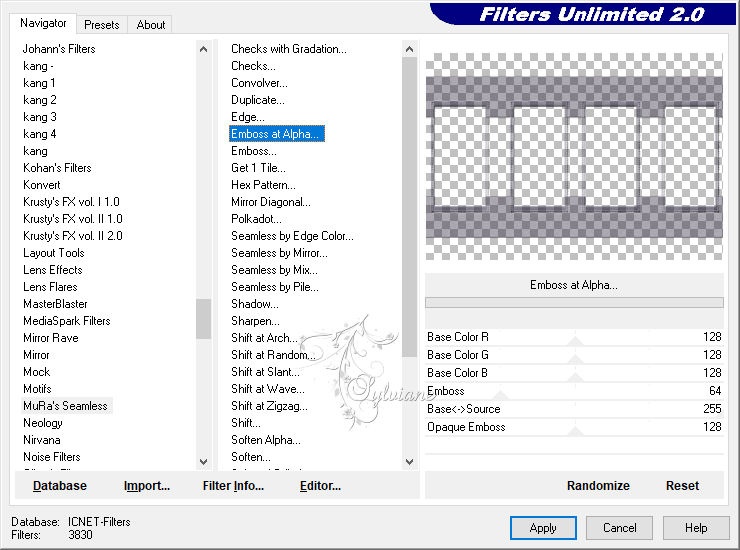Select MediaSpark Filters category

coord(67,321)
